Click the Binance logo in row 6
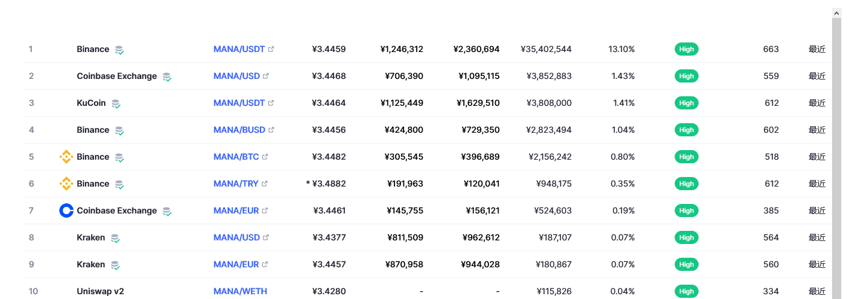Image resolution: width=868 pixels, height=299 pixels. (x=66, y=184)
